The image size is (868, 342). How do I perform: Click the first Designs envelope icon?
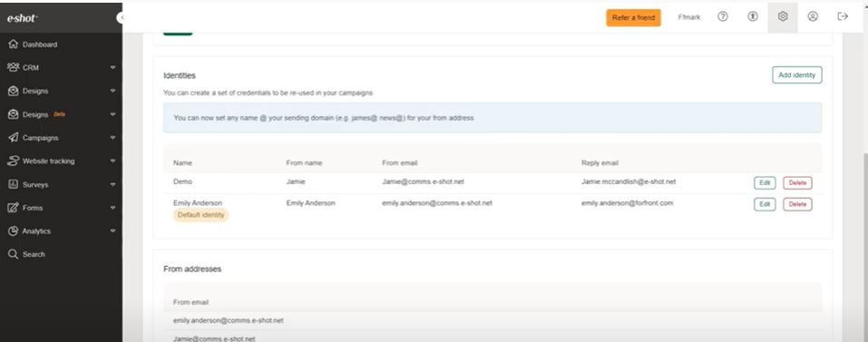click(x=14, y=91)
